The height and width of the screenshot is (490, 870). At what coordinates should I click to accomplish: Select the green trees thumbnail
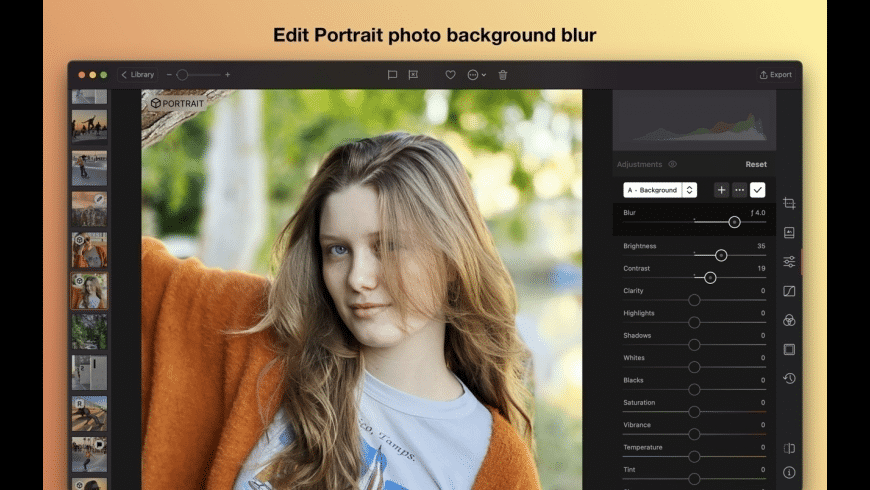(x=89, y=332)
